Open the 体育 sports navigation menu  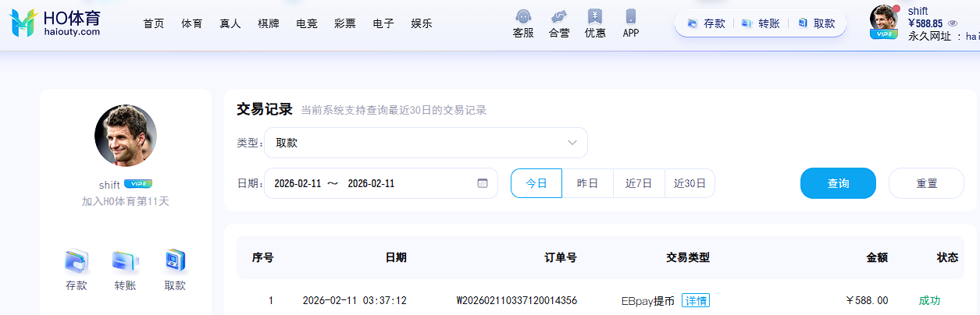(x=192, y=23)
